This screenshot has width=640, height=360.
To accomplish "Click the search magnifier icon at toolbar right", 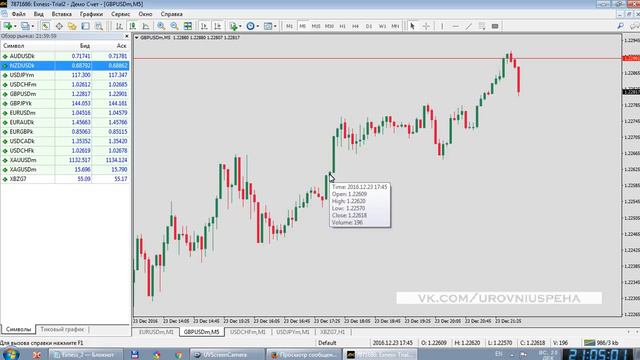I will pos(620,26).
